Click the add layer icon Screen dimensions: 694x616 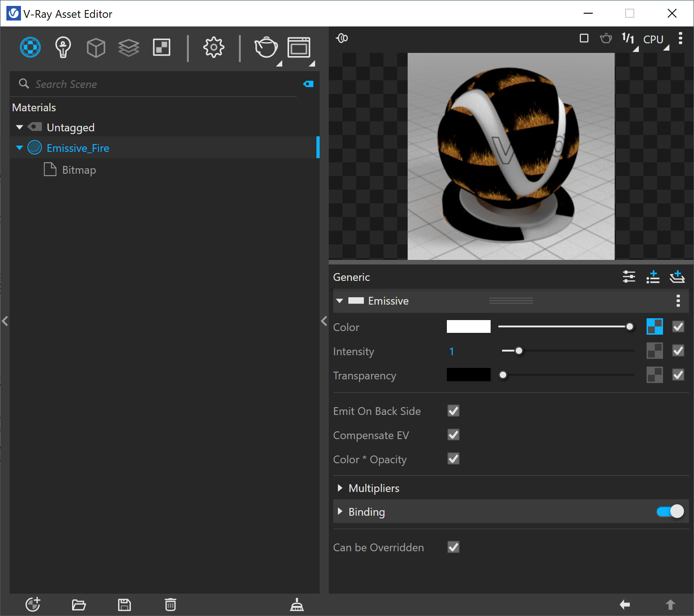pos(677,276)
